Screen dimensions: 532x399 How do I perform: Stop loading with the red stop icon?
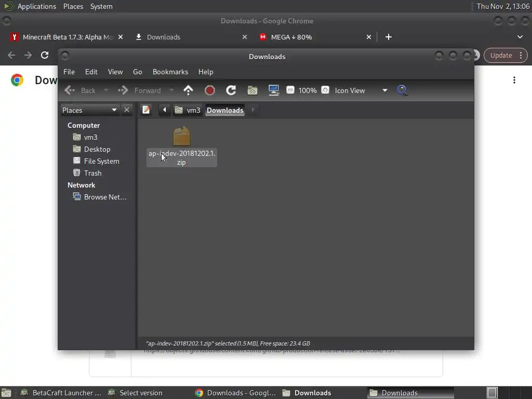210,90
